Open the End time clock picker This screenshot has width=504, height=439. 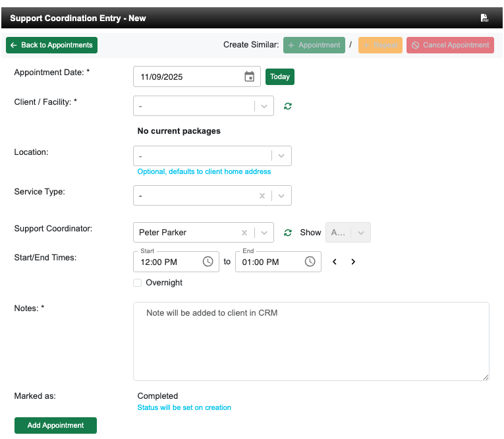tap(310, 262)
